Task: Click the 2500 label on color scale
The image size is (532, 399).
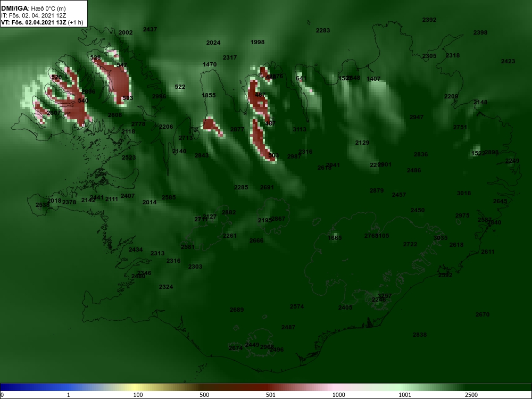Action: (471, 395)
